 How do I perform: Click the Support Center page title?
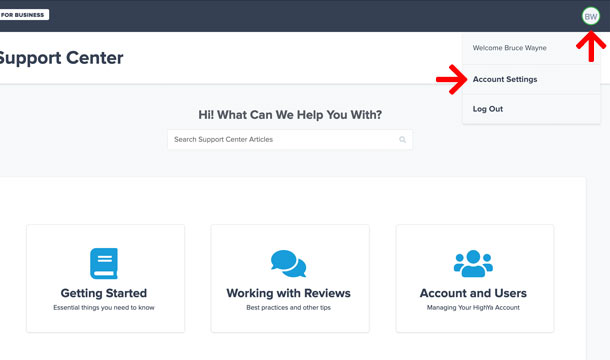coord(61,58)
